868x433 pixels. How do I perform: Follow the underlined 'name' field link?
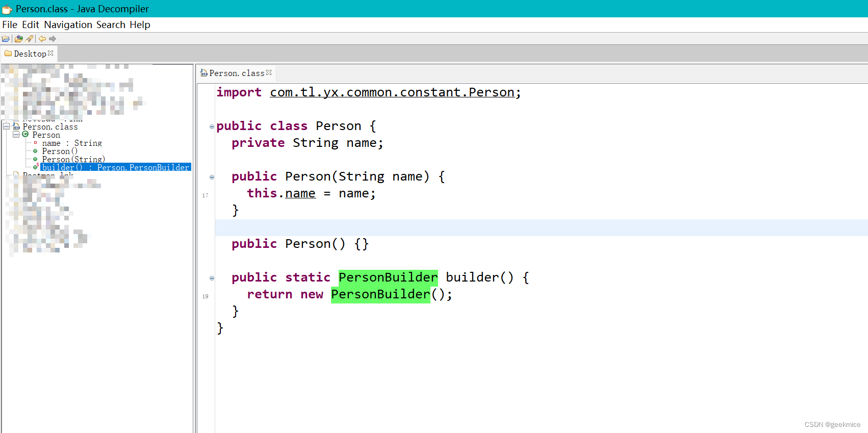(300, 193)
